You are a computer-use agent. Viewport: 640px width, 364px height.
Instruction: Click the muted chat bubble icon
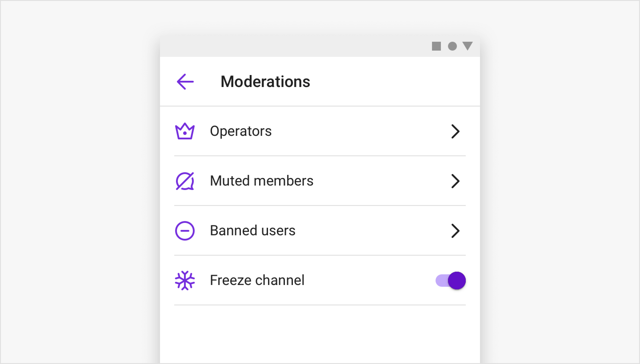pos(185,181)
